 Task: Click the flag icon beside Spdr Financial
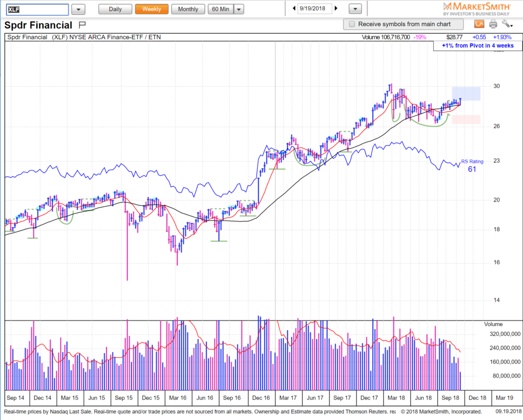pos(82,25)
